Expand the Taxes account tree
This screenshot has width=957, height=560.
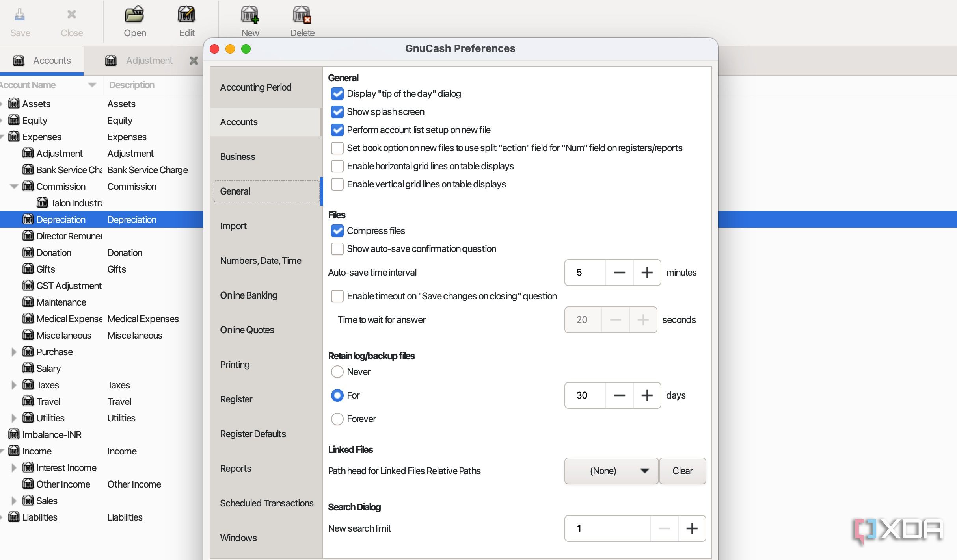14,385
